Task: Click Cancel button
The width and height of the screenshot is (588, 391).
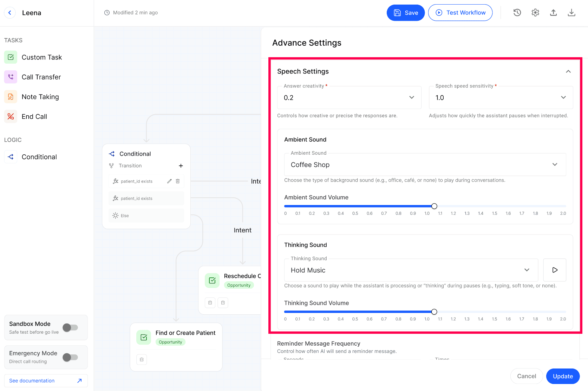Action: point(527,376)
